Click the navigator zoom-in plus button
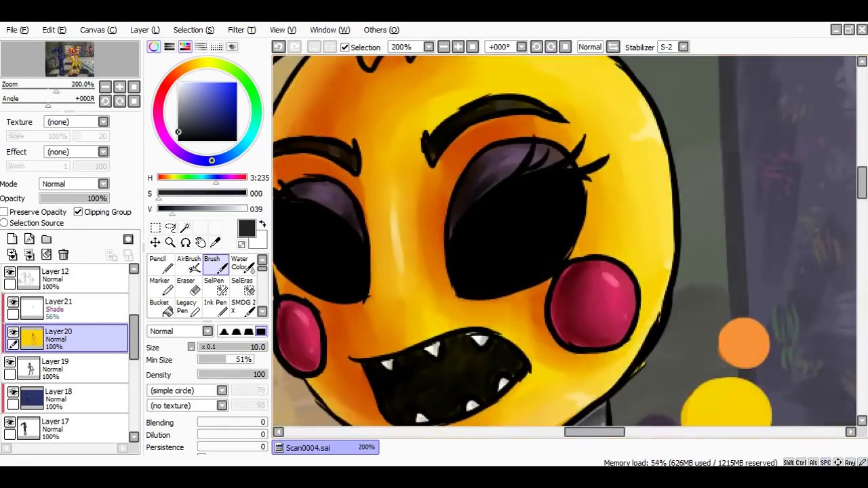This screenshot has width=868, height=488. click(x=119, y=86)
